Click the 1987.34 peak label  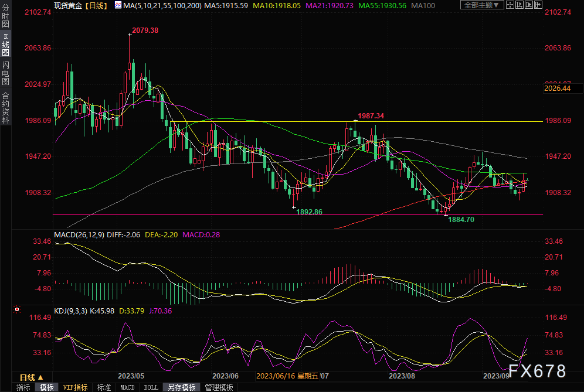coord(371,116)
